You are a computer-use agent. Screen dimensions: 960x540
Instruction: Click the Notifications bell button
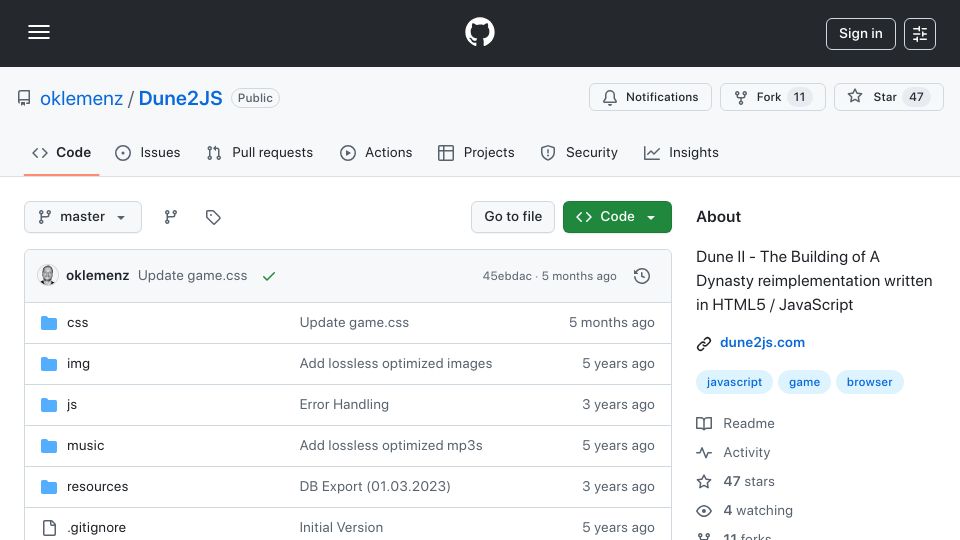click(650, 97)
